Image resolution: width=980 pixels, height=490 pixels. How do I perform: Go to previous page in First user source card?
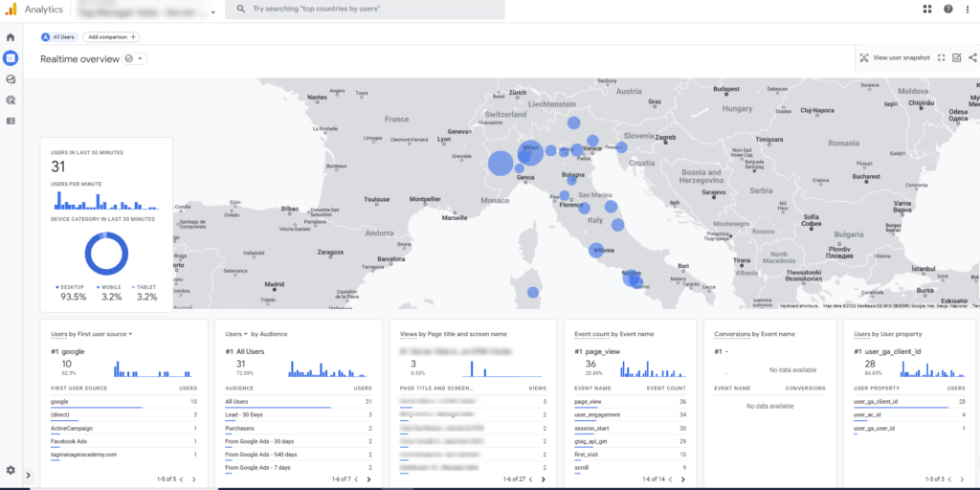pos(181,479)
